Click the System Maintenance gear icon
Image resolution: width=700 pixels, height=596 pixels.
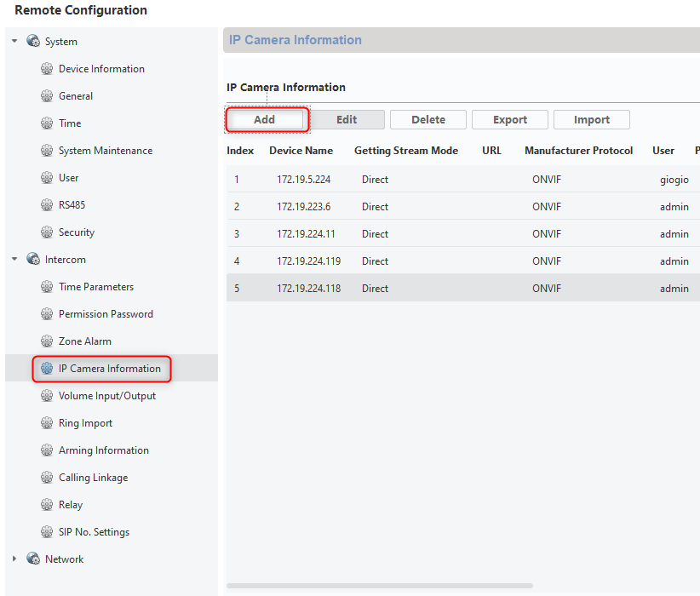click(47, 150)
